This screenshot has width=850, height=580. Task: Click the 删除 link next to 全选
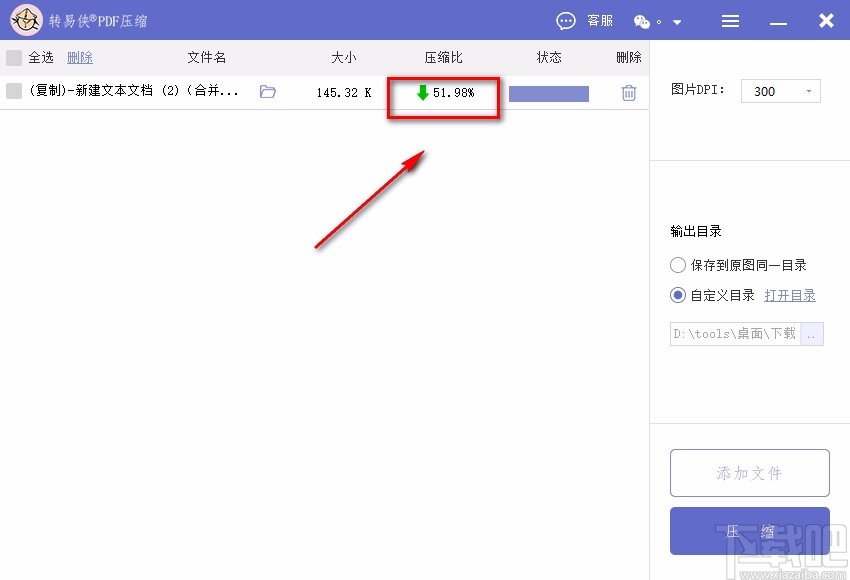(x=79, y=57)
